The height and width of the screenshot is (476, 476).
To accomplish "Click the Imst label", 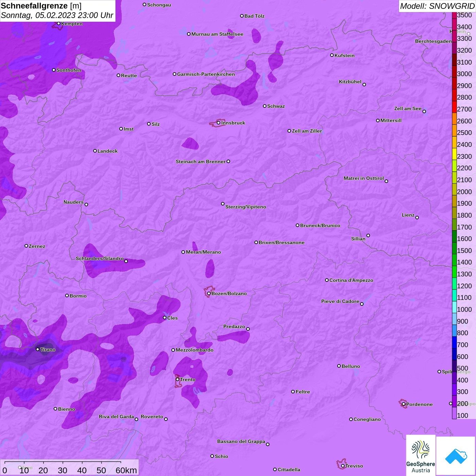I will (x=129, y=129).
